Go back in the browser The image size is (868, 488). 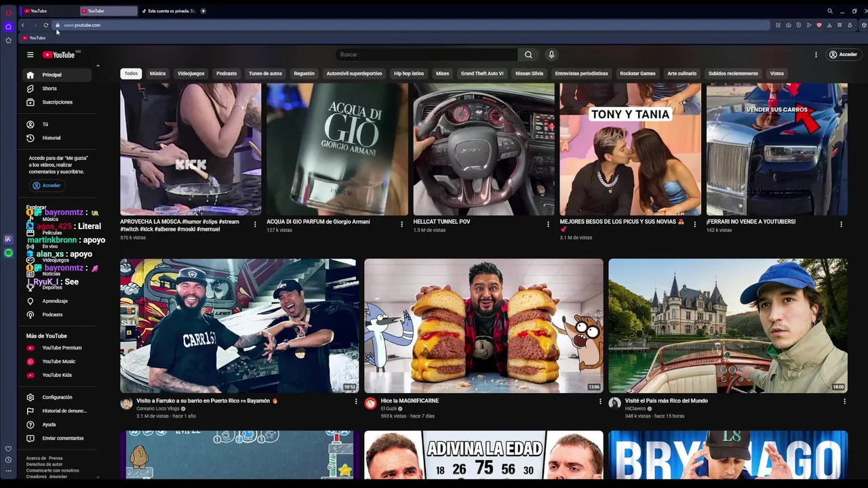point(22,25)
